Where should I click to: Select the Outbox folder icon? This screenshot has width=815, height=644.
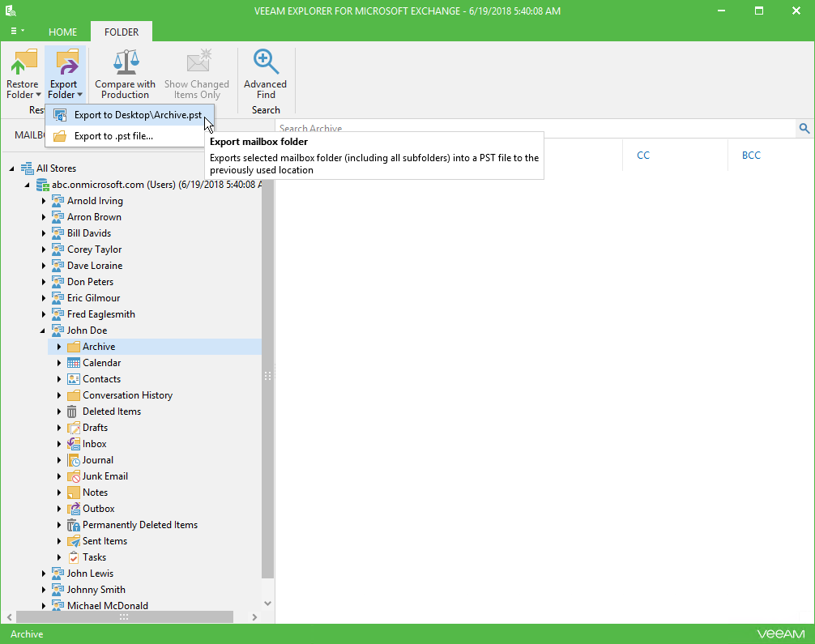(x=74, y=509)
